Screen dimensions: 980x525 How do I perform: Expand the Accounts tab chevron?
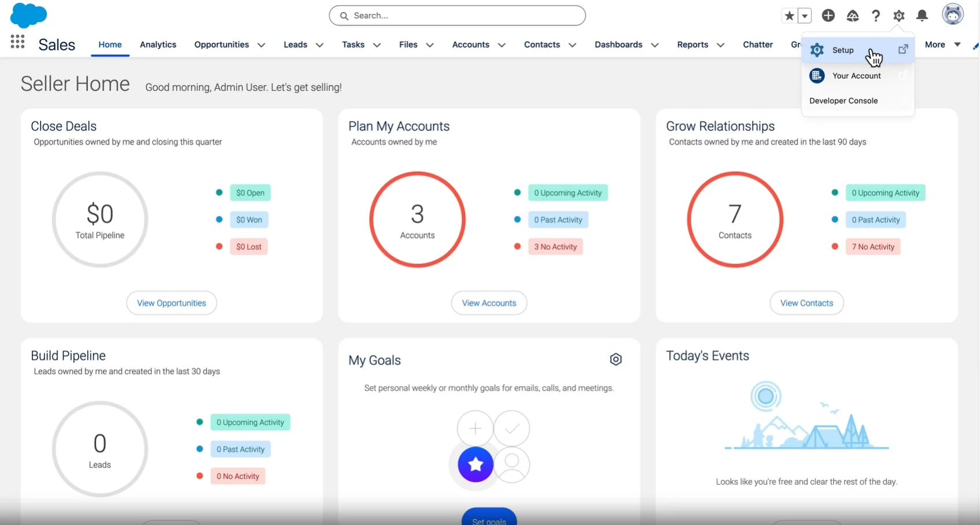tap(502, 45)
